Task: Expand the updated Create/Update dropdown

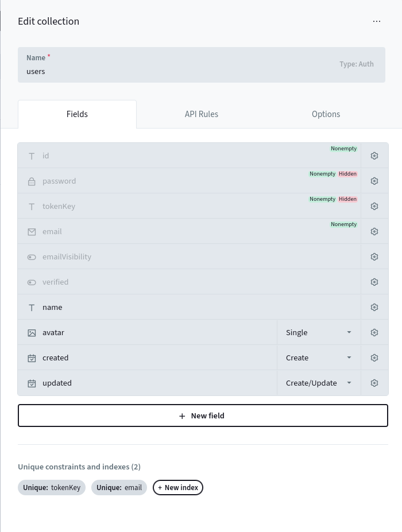Action: pos(319,383)
